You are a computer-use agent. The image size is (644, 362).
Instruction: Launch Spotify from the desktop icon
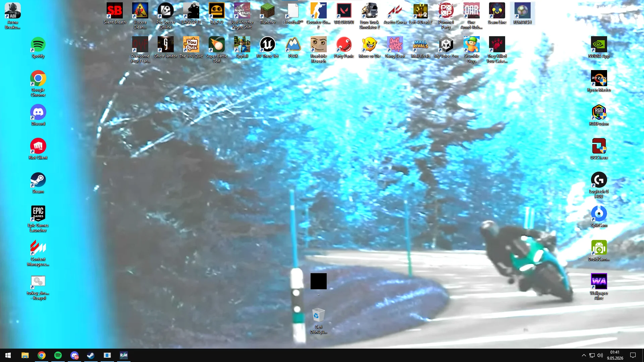(38, 48)
